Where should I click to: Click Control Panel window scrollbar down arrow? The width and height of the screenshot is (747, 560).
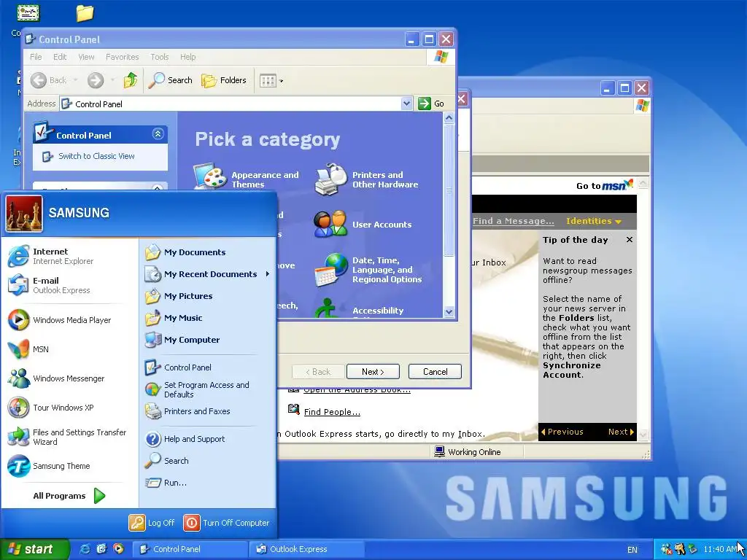point(449,312)
